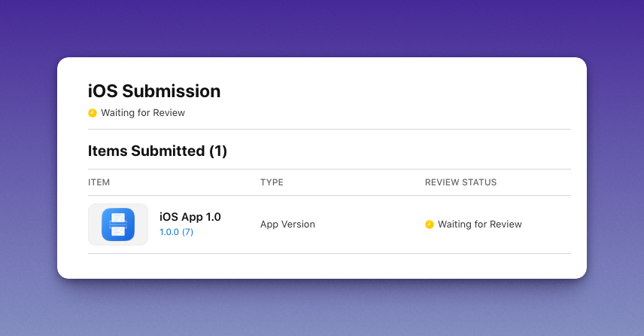Click the ITEM column header
644x336 pixels.
click(x=99, y=182)
